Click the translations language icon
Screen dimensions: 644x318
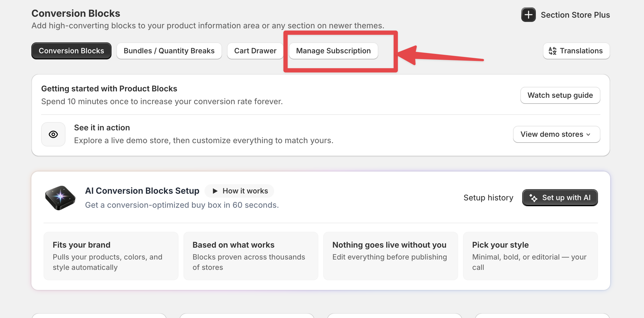click(552, 51)
